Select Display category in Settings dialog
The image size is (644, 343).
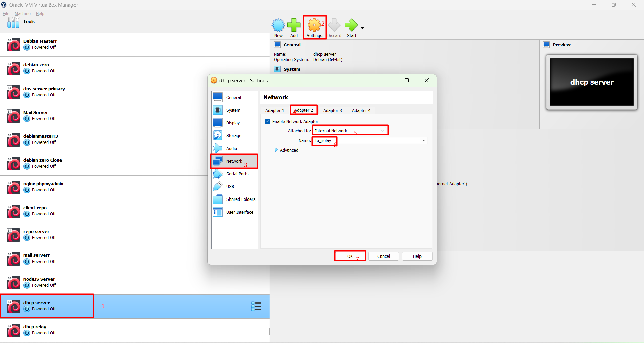pos(235,123)
